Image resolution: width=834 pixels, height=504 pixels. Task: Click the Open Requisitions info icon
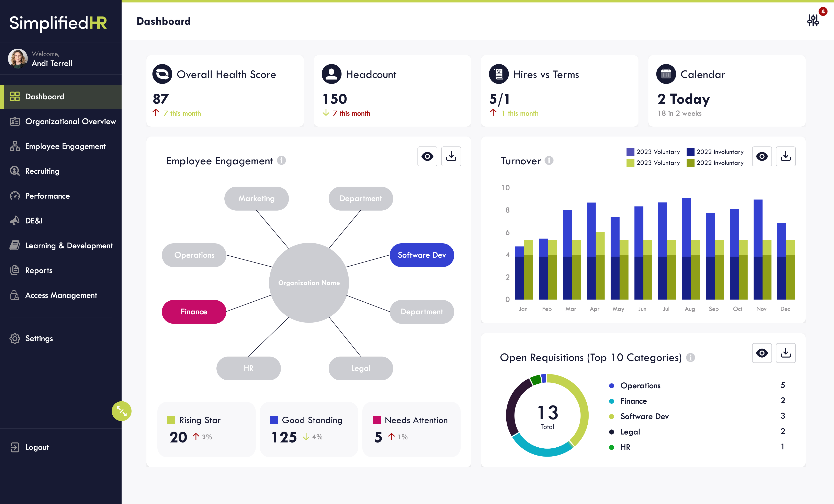click(690, 357)
